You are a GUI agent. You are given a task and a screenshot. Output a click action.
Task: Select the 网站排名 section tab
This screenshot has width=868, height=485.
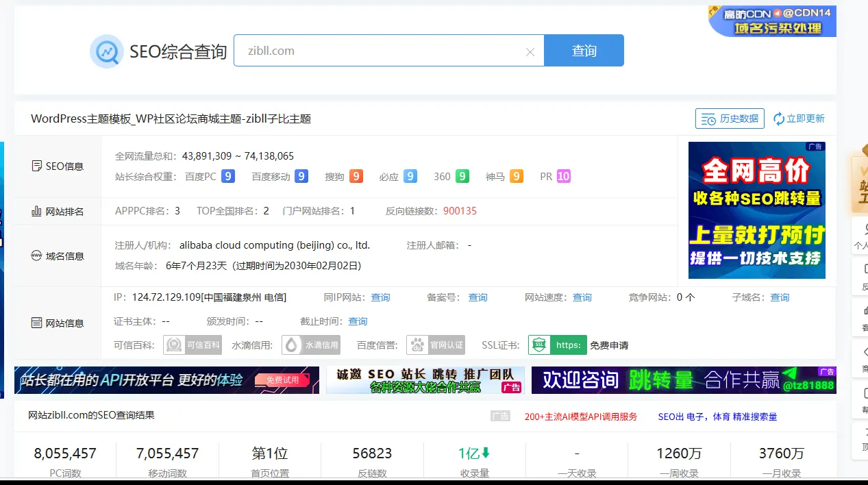coord(58,212)
